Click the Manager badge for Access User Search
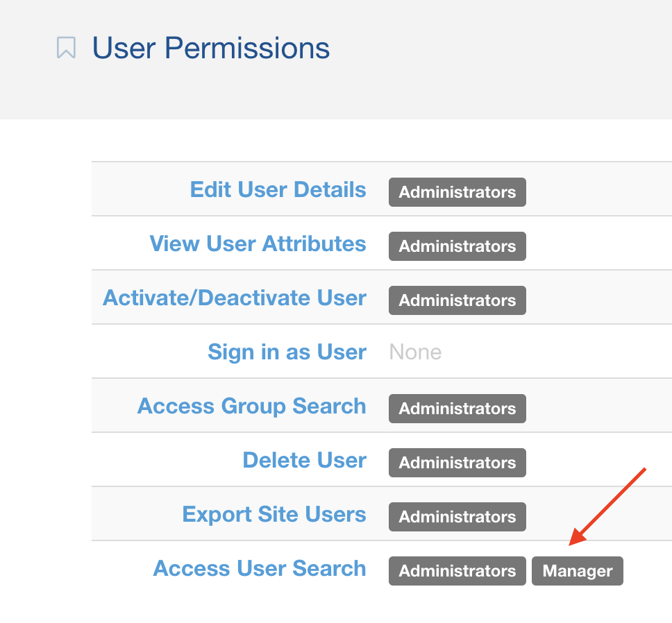The height and width of the screenshot is (623, 672). pyautogui.click(x=578, y=571)
